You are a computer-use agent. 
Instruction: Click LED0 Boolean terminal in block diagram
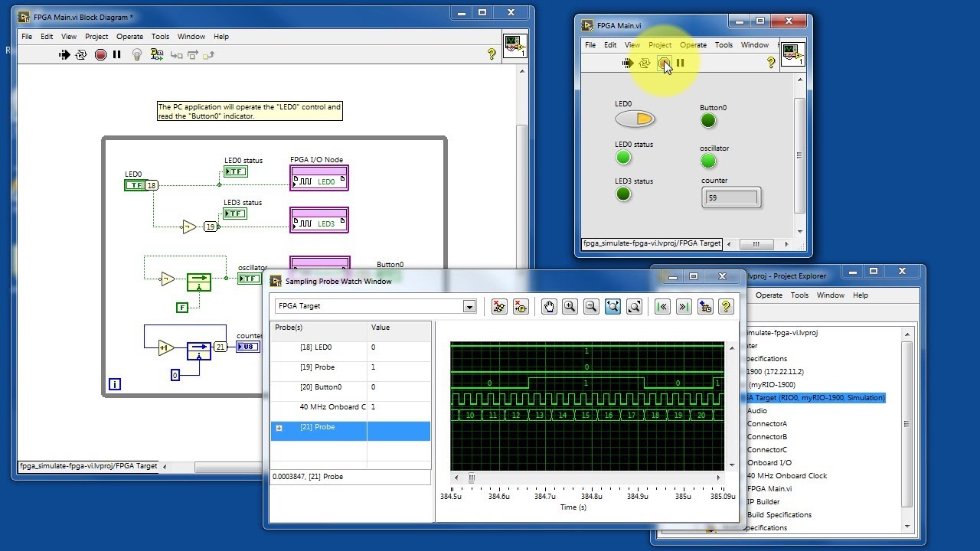(x=136, y=185)
